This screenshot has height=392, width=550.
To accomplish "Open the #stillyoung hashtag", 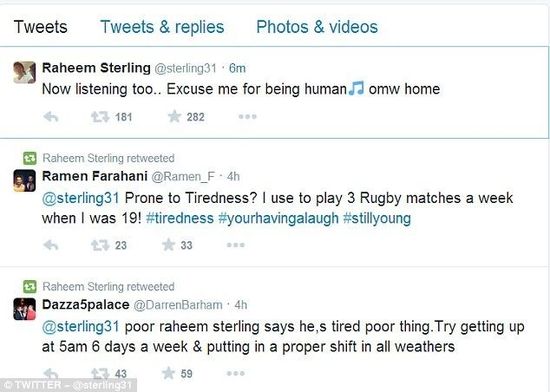I will click(377, 218).
